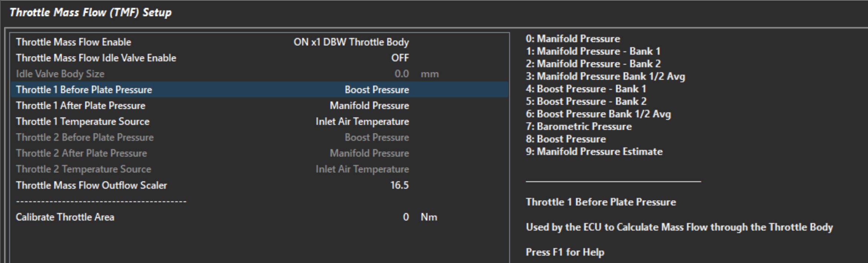
Task: Click the Idle Valve Body Size value
Action: (401, 74)
